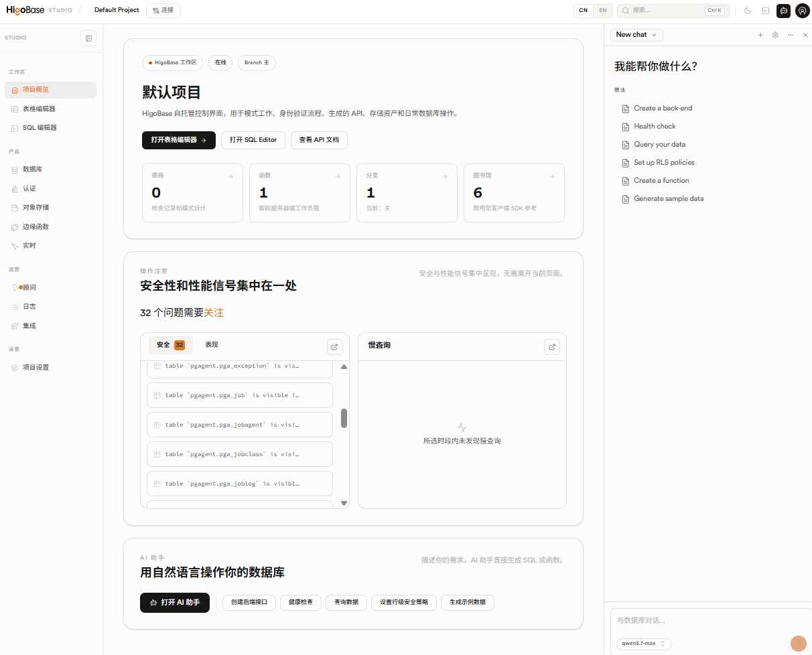Click the 函数 card arrow icon

point(338,177)
